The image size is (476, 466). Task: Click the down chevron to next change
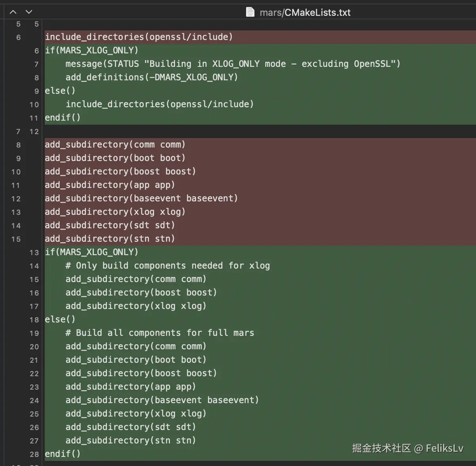pyautogui.click(x=29, y=12)
